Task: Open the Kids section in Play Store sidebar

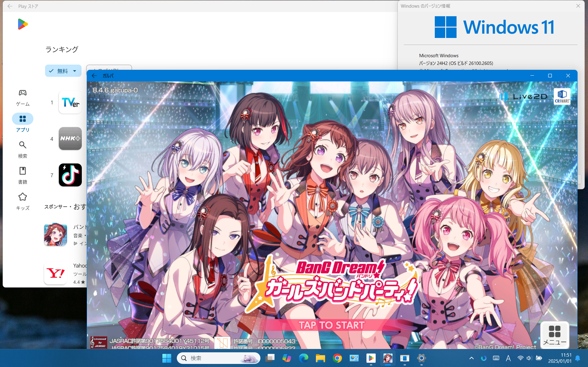Action: [x=23, y=202]
